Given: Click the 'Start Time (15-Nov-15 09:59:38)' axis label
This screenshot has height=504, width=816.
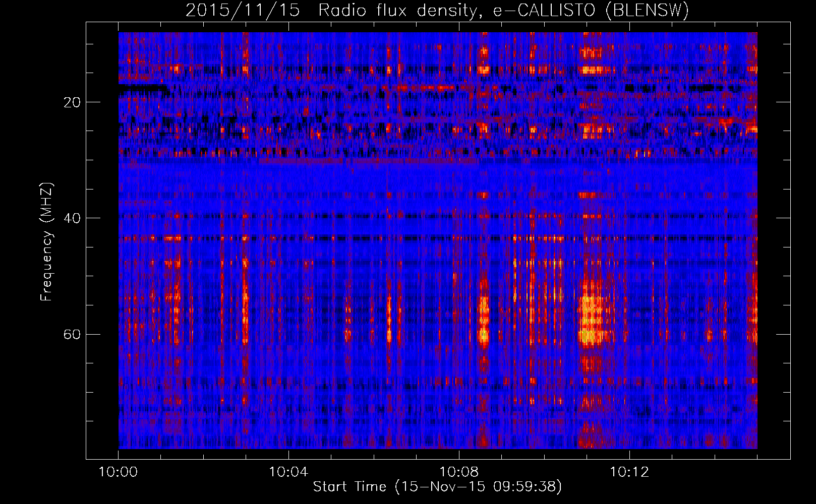Looking at the screenshot, I should tap(437, 487).
